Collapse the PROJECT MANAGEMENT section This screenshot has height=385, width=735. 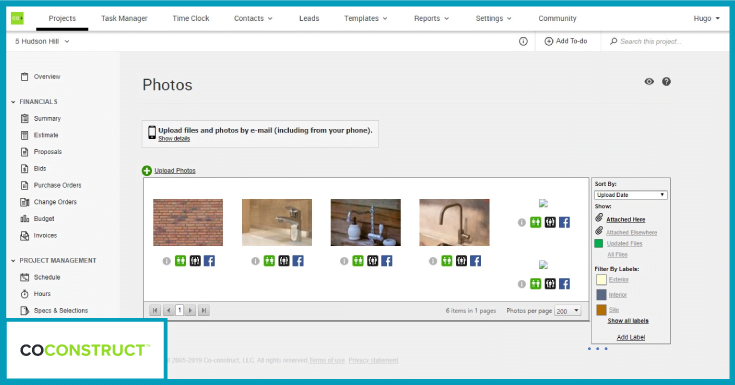(x=53, y=261)
